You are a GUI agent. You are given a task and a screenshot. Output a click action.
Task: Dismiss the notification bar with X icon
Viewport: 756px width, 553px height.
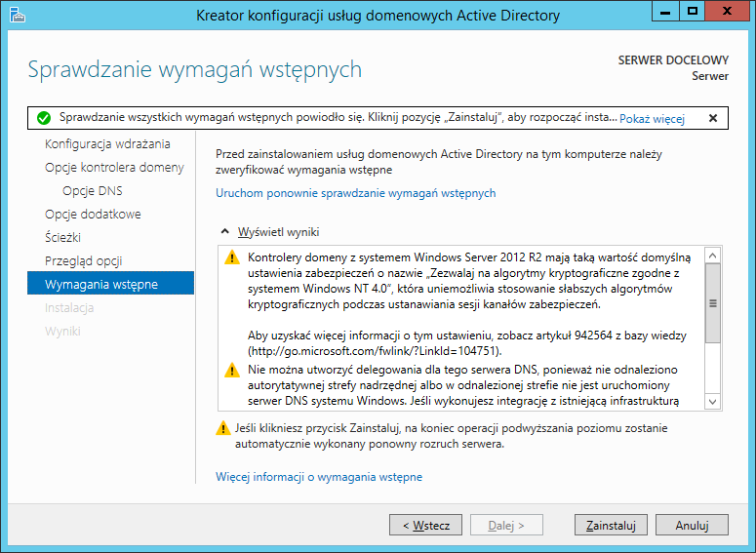point(713,118)
